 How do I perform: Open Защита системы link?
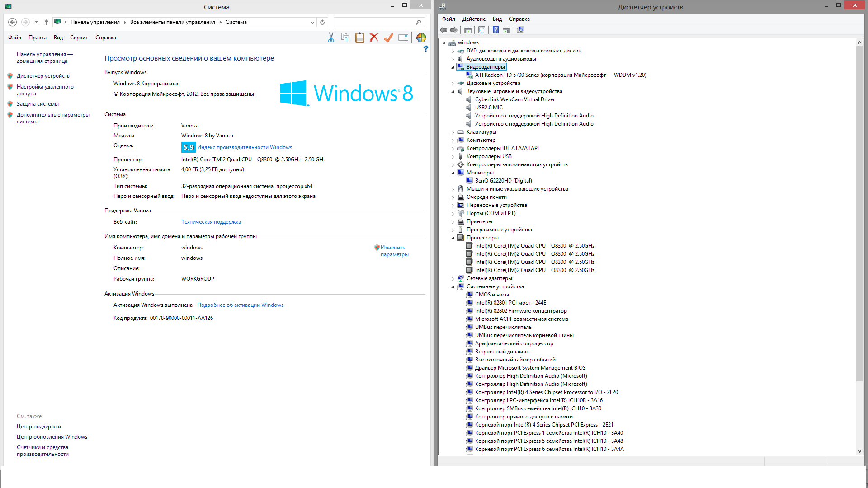click(x=38, y=104)
